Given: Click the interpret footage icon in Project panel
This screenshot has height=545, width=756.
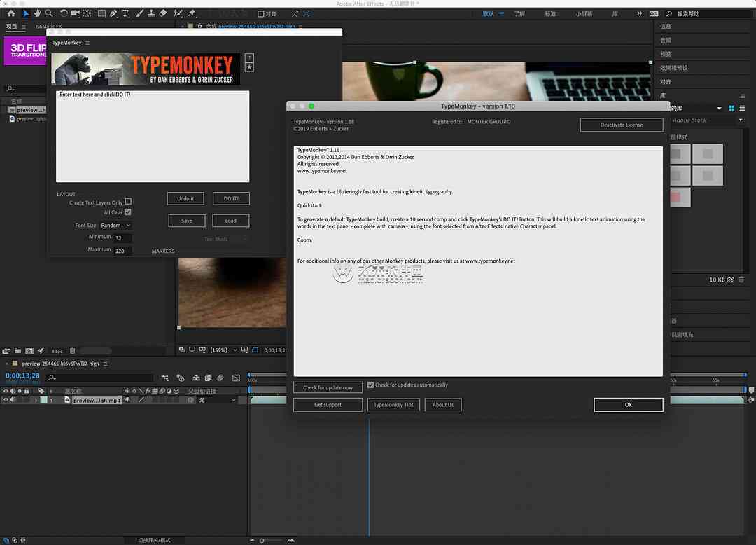Looking at the screenshot, I should [6, 351].
